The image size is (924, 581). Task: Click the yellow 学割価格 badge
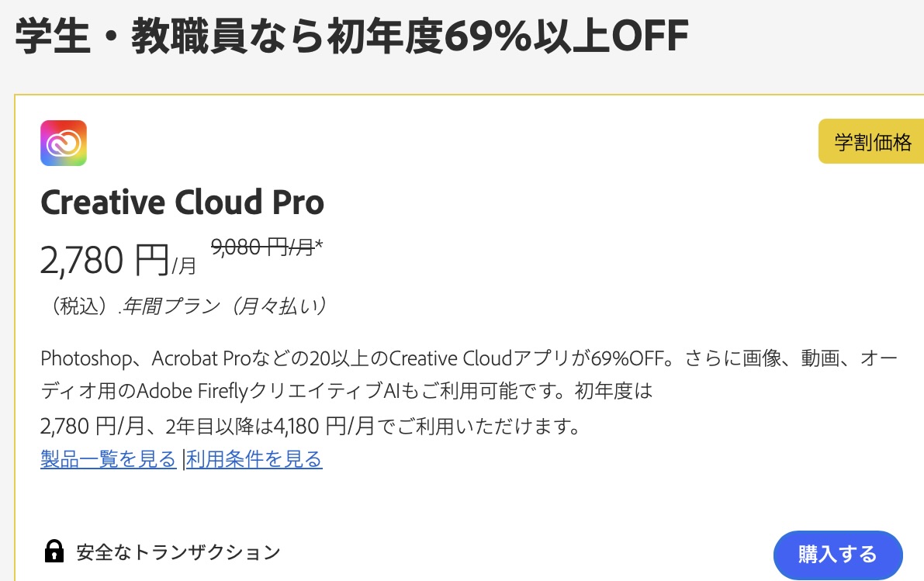tap(872, 142)
